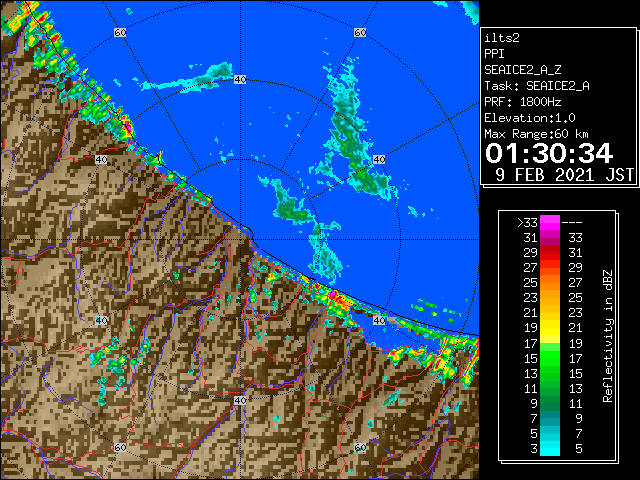
Task: Click the '9 FEB 2021 JST' date
Action: click(x=564, y=175)
